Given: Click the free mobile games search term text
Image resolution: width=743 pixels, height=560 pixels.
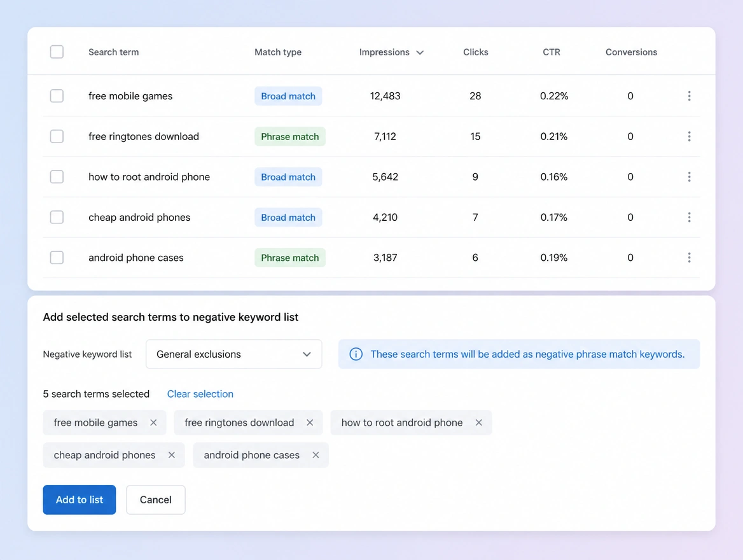Looking at the screenshot, I should point(130,96).
